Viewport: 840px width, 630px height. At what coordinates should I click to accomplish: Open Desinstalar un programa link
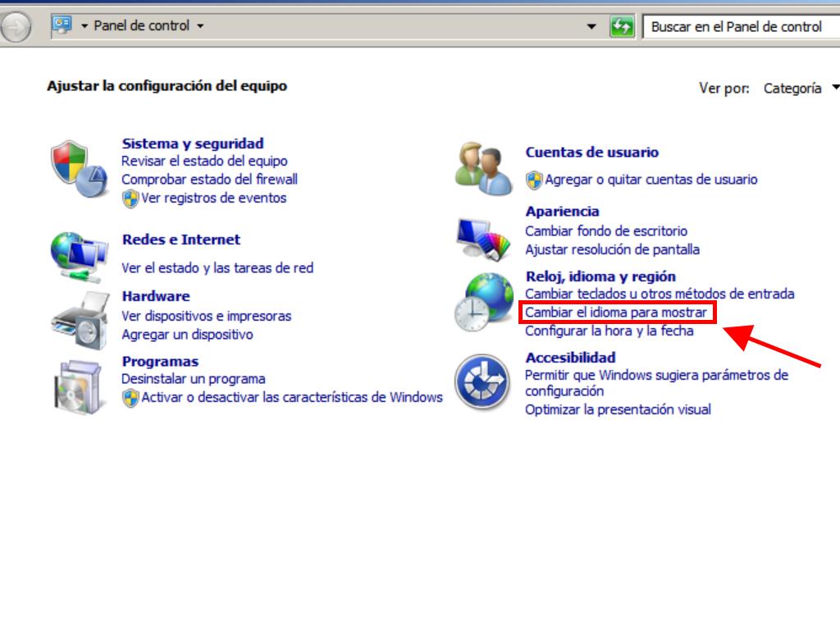click(x=193, y=379)
